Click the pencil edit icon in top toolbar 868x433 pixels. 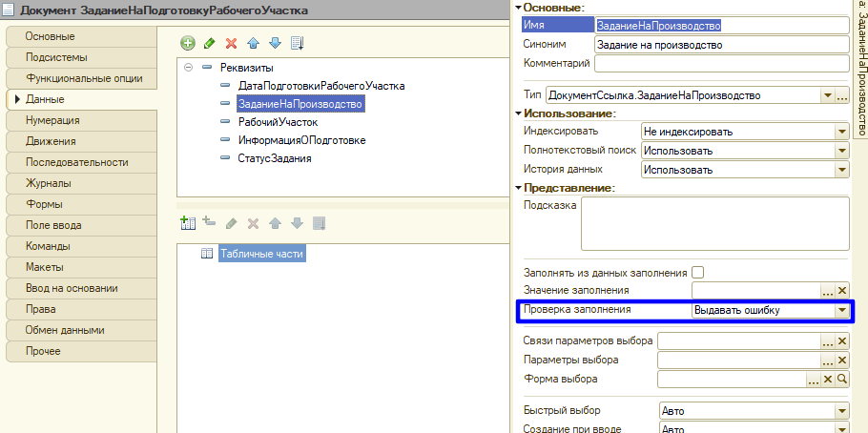(210, 43)
